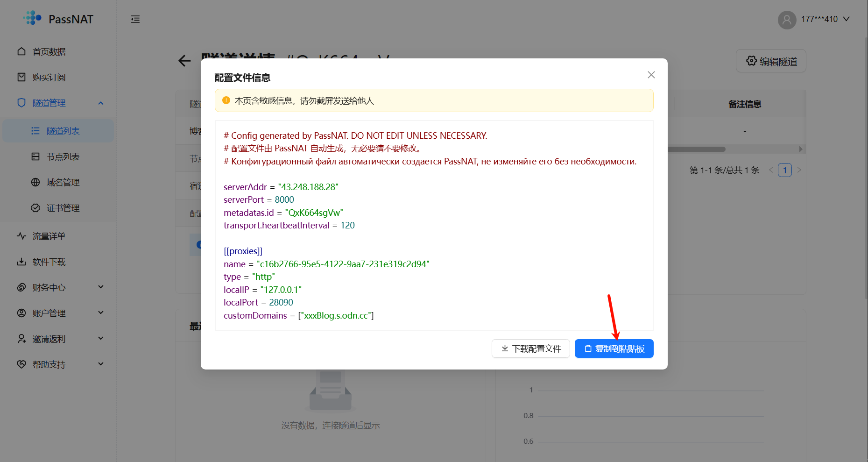Collapse the sidebar with the menu fold icon

[x=135, y=19]
